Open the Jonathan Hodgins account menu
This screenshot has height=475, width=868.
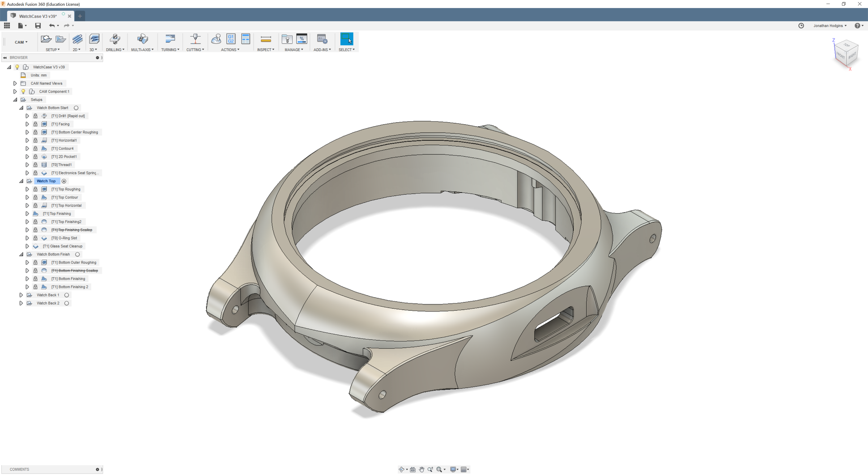pos(830,25)
